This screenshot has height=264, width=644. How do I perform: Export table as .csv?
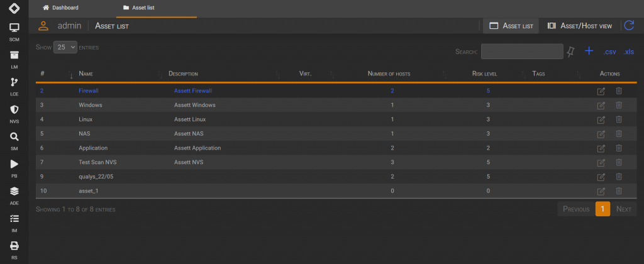pos(609,52)
